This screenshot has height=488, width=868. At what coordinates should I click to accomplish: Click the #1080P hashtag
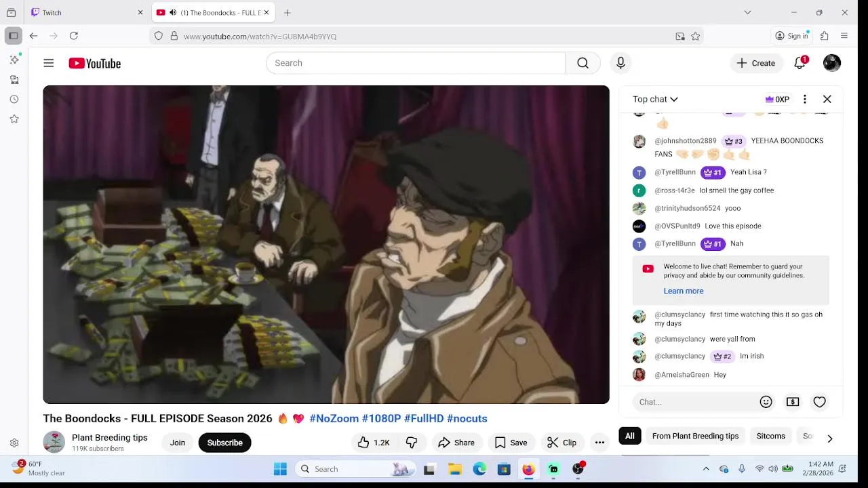tap(381, 418)
